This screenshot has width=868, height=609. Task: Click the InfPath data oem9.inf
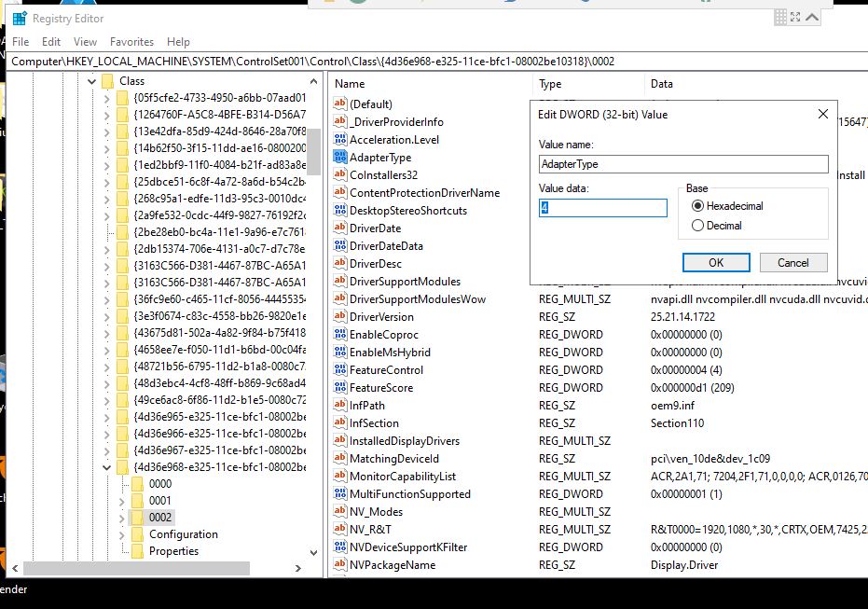pos(672,406)
